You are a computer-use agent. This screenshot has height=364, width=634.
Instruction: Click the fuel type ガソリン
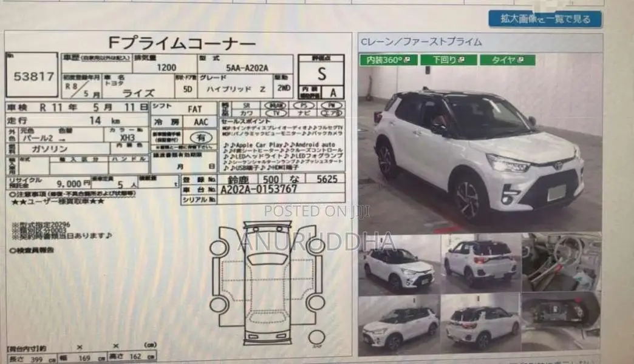[x=49, y=149]
